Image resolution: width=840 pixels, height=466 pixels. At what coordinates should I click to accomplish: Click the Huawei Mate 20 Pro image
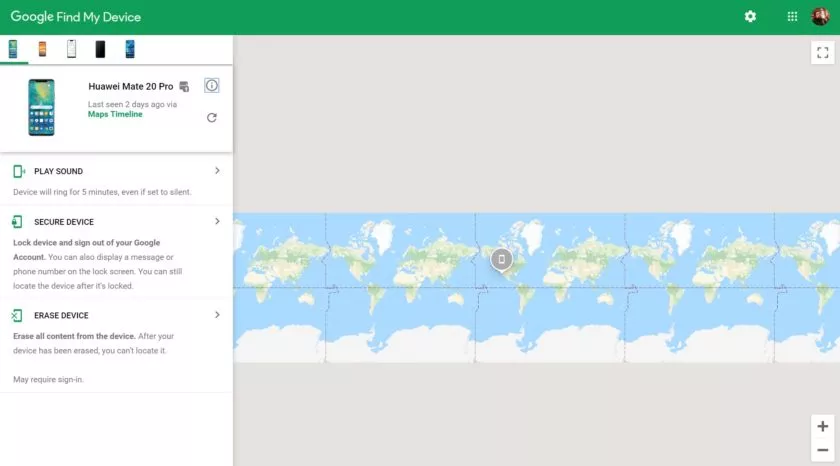tap(42, 107)
